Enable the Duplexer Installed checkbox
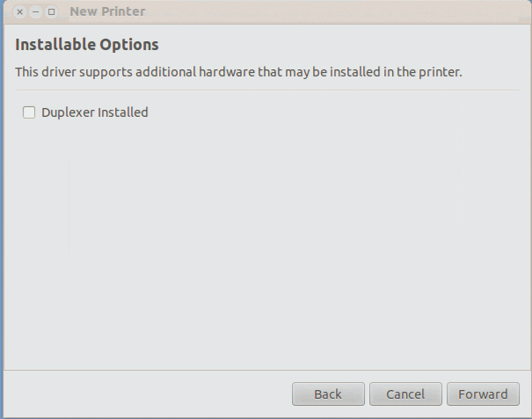The width and height of the screenshot is (532, 419). (29, 112)
